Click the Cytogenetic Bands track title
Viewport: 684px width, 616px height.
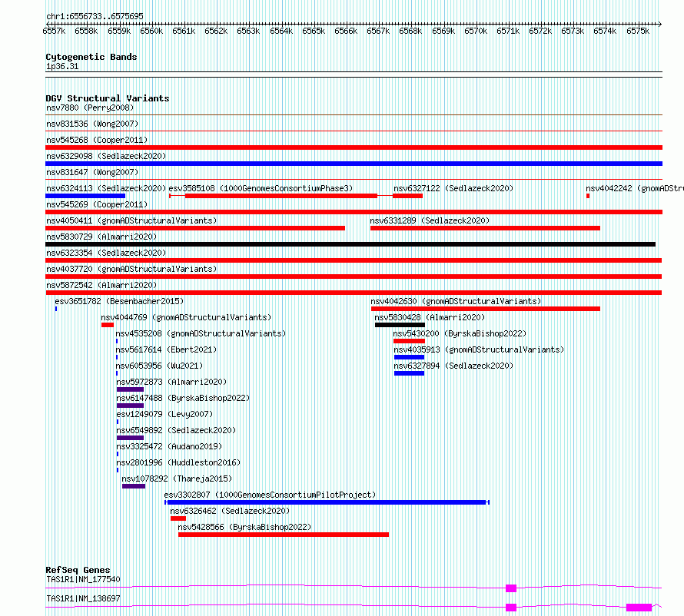(x=91, y=57)
